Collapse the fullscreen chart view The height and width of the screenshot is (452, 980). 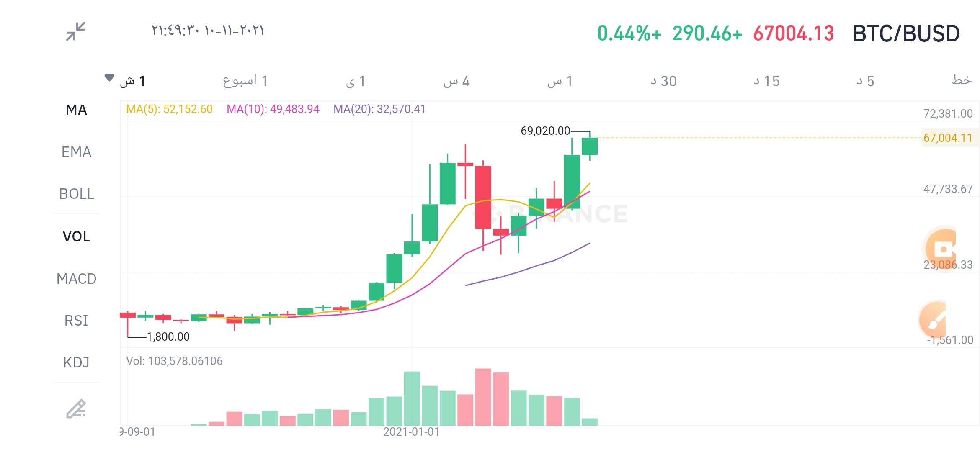pyautogui.click(x=76, y=31)
